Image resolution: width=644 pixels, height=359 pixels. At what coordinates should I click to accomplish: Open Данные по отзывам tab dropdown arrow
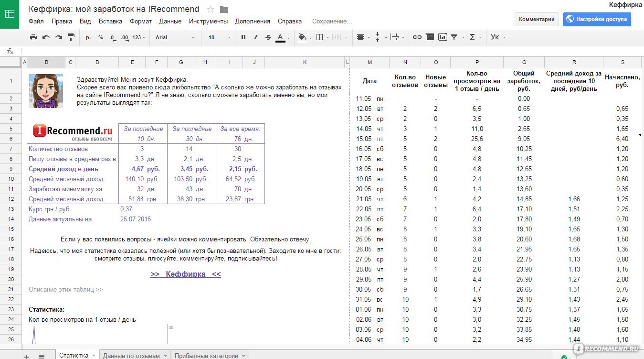click(166, 356)
